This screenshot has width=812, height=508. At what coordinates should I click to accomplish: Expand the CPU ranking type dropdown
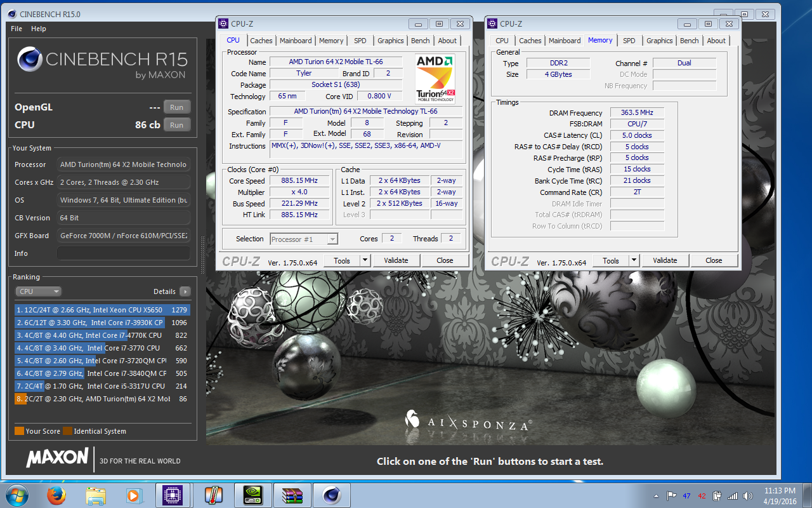(x=38, y=291)
